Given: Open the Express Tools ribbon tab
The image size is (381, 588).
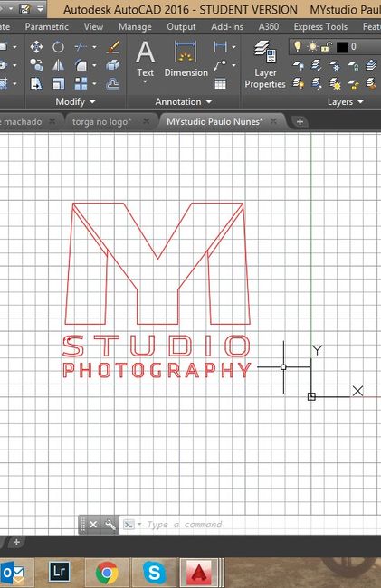Looking at the screenshot, I should 320,26.
